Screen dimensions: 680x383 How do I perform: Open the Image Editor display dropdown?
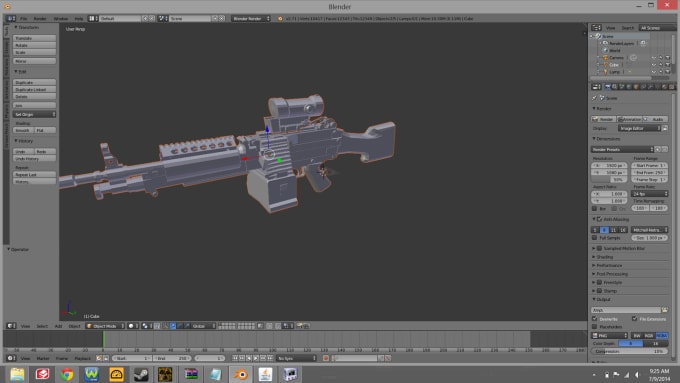[640, 128]
